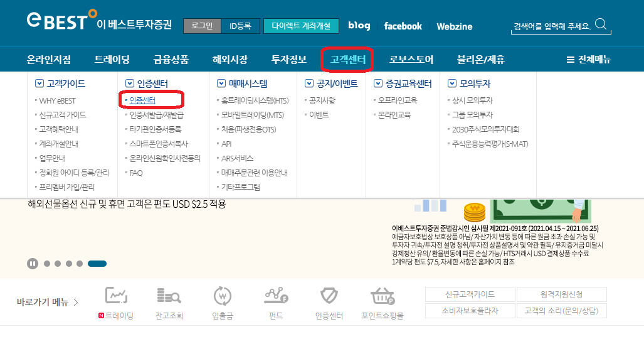
Task: Open the 포인트쇼핑몰 basket icon
Action: click(x=383, y=296)
